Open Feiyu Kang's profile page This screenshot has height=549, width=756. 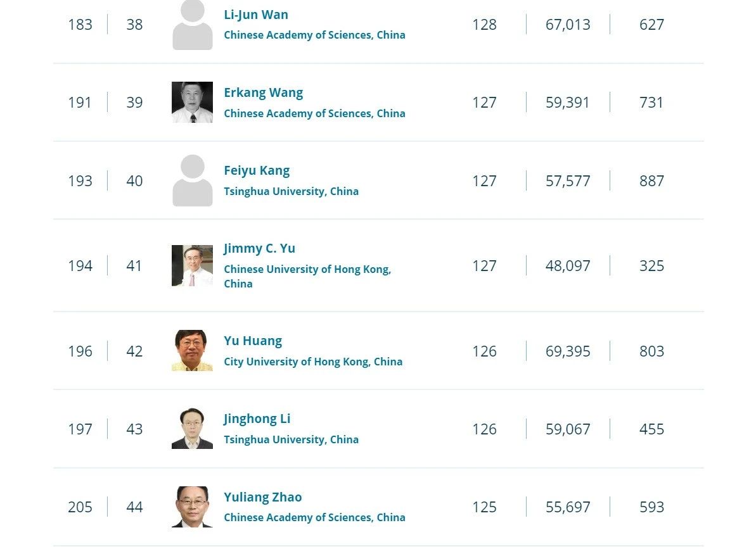257,170
